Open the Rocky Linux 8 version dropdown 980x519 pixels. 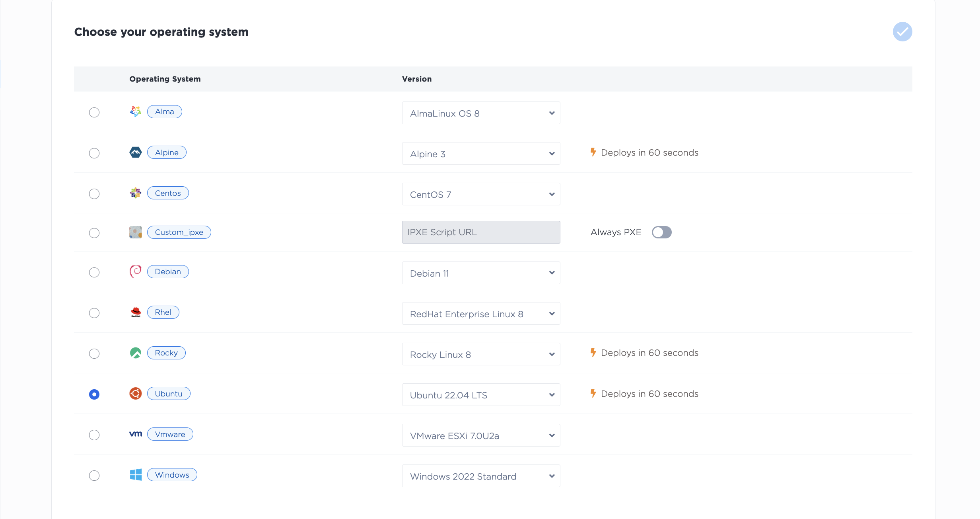coord(481,354)
